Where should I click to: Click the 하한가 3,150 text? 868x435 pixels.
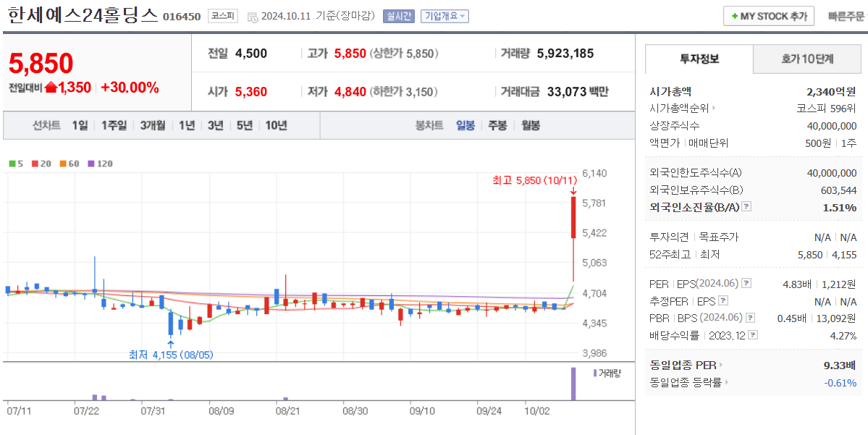(403, 92)
